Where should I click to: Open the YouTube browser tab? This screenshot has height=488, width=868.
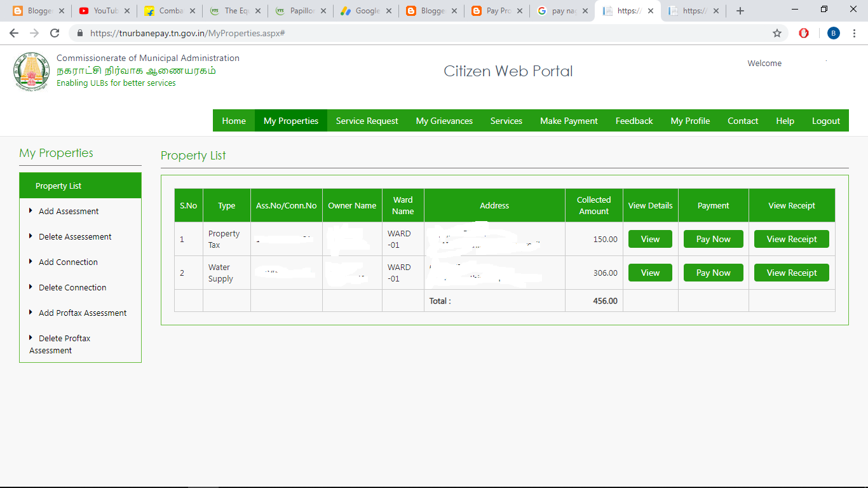coord(103,10)
